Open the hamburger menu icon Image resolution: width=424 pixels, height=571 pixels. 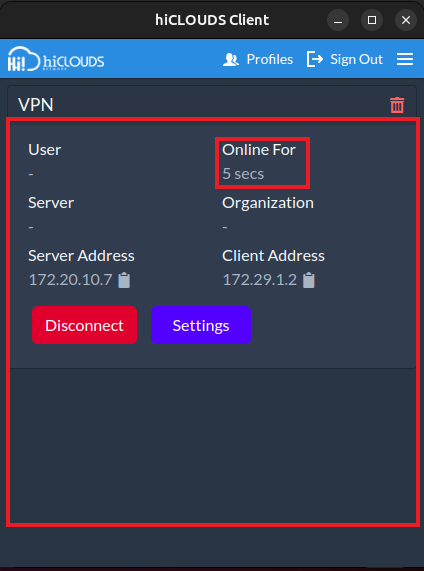[x=405, y=59]
